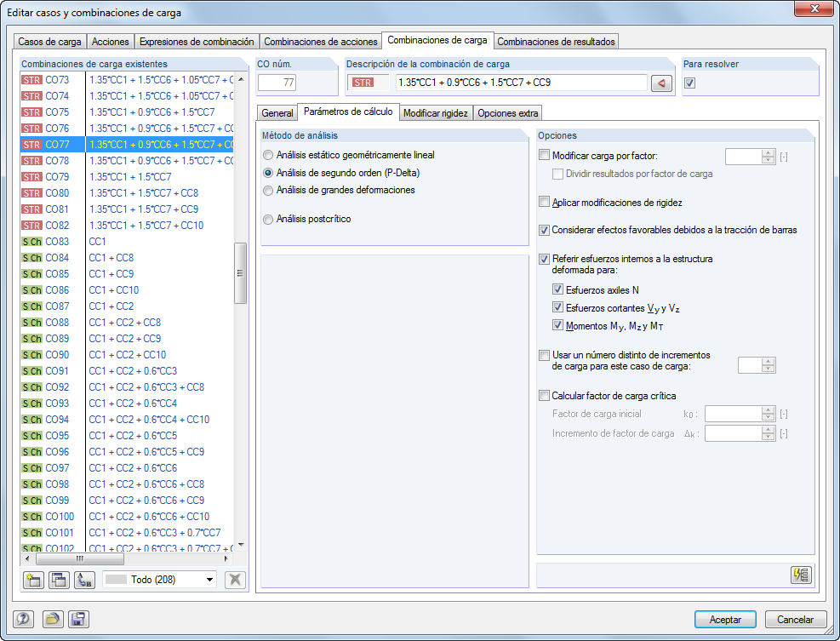The width and height of the screenshot is (840, 641).
Task: Click the red arrow description button
Action: (661, 83)
